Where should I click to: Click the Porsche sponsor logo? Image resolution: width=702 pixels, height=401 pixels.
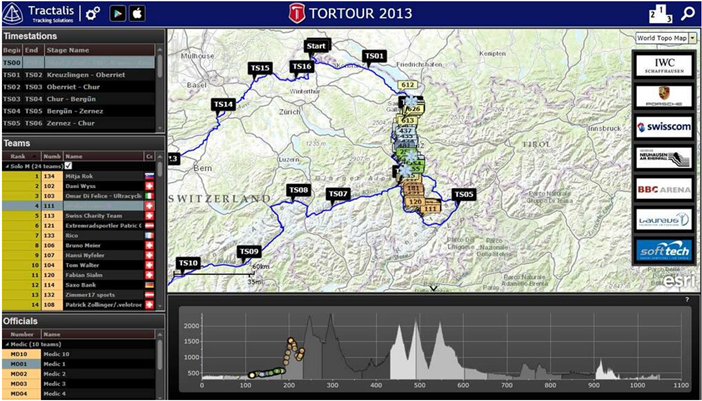tap(664, 96)
